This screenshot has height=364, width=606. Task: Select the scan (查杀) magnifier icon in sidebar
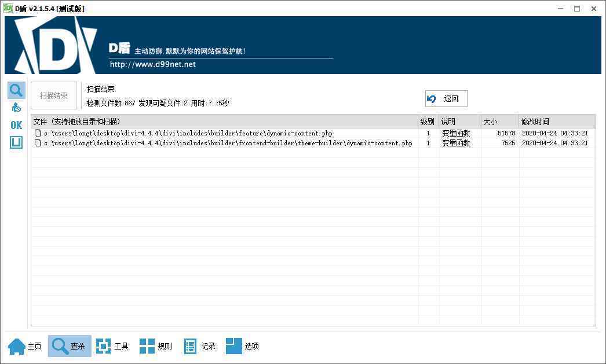[x=16, y=90]
